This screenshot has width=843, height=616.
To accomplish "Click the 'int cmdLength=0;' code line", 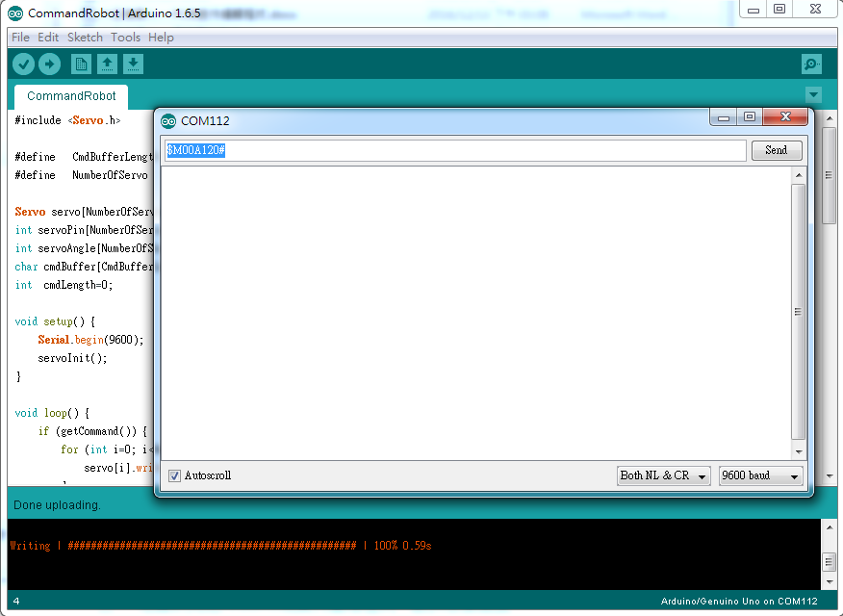I will (64, 285).
